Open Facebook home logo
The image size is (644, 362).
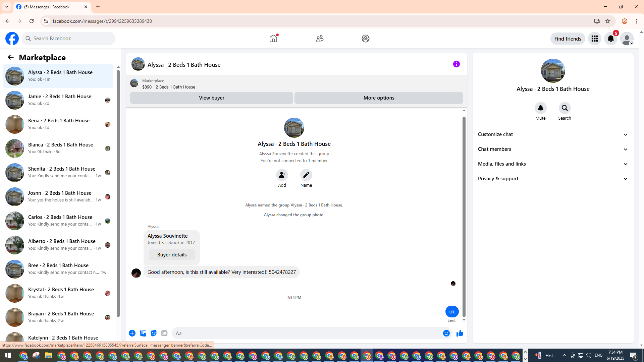(x=12, y=39)
